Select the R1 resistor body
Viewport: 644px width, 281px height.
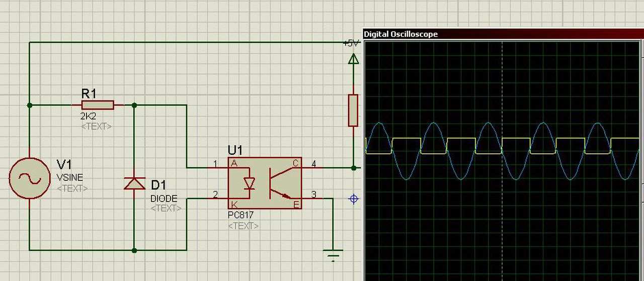98,105
